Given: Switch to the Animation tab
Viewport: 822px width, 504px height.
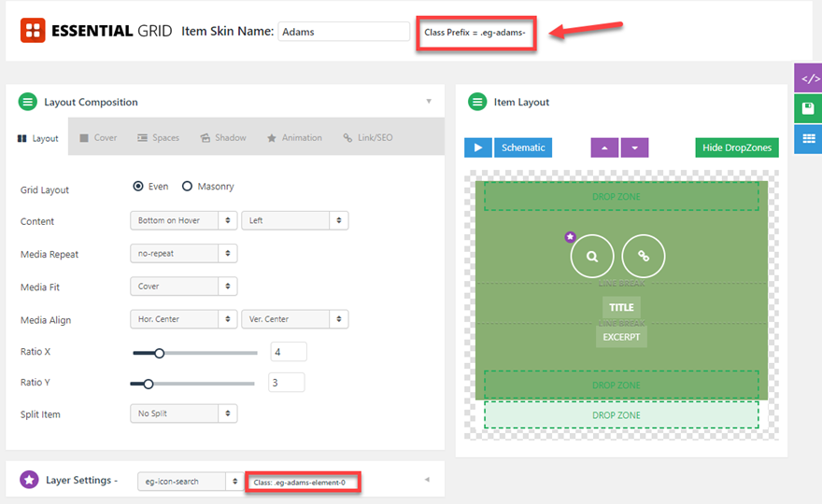Looking at the screenshot, I should coord(294,138).
